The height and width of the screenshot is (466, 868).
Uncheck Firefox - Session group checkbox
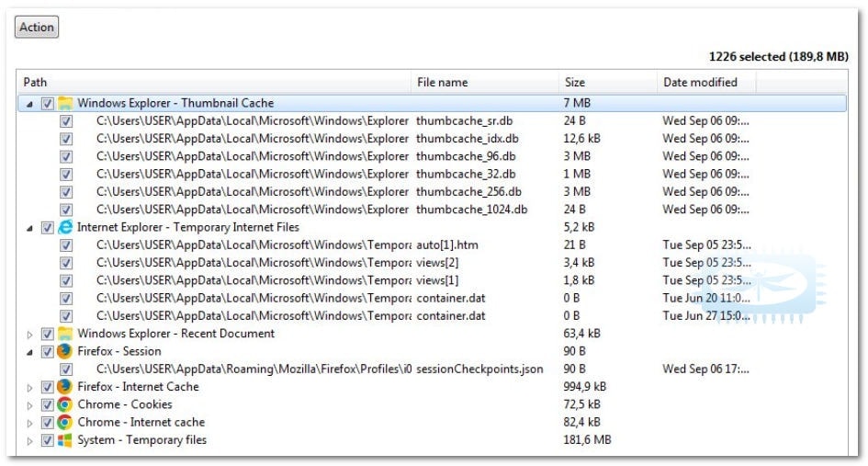click(48, 351)
